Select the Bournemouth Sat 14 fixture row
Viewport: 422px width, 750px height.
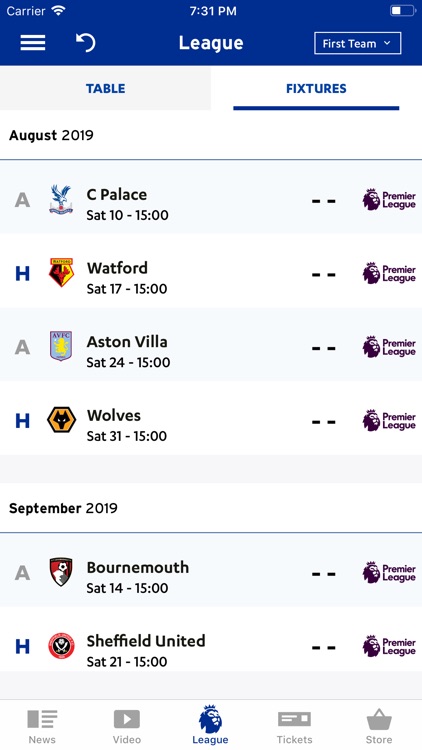pos(211,570)
